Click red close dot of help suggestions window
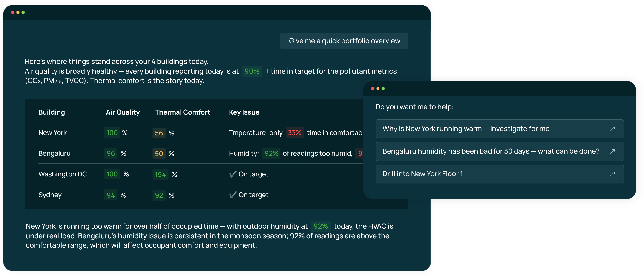This screenshot has width=644, height=276. 373,89
